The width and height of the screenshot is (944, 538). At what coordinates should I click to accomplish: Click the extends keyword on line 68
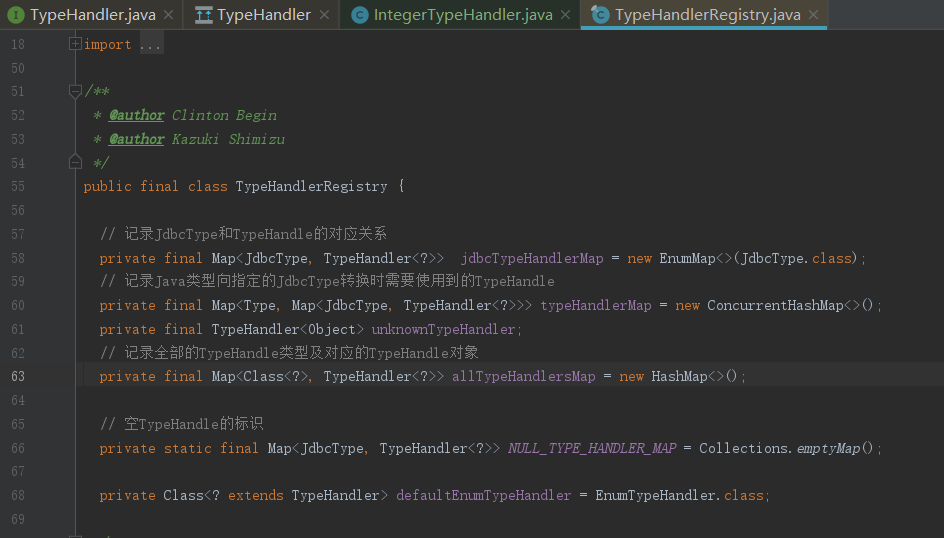(x=255, y=495)
